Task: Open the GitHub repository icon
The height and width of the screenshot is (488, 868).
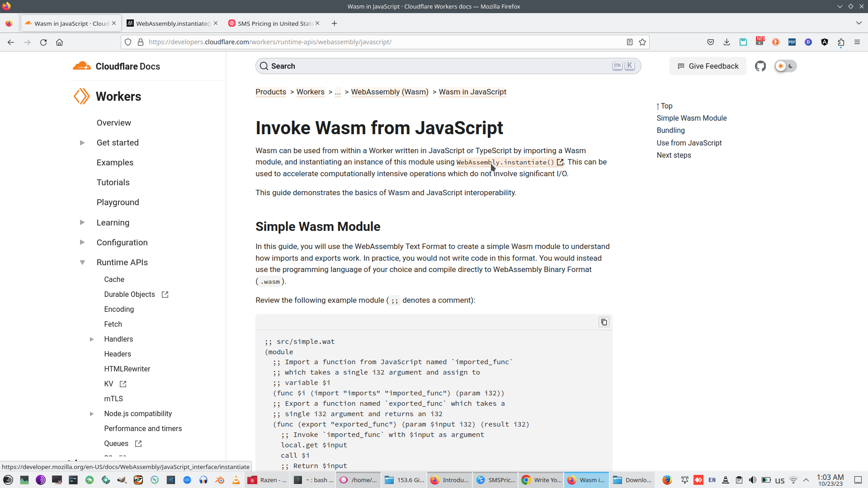Action: tap(760, 66)
